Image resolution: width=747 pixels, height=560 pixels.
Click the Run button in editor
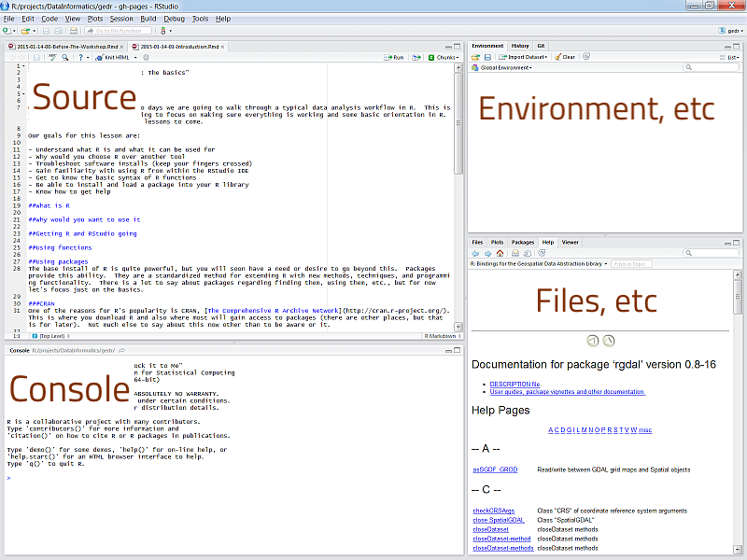394,57
